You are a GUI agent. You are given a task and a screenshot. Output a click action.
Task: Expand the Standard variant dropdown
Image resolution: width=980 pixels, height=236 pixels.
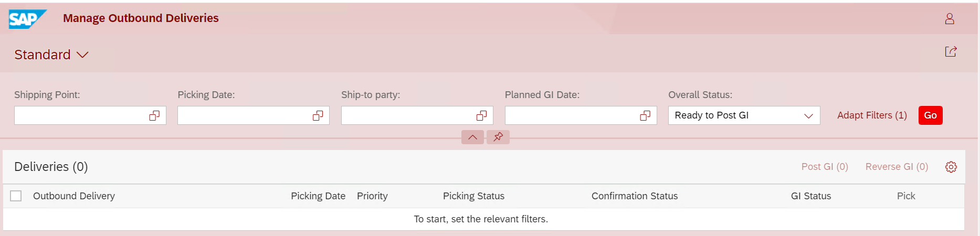click(x=51, y=55)
